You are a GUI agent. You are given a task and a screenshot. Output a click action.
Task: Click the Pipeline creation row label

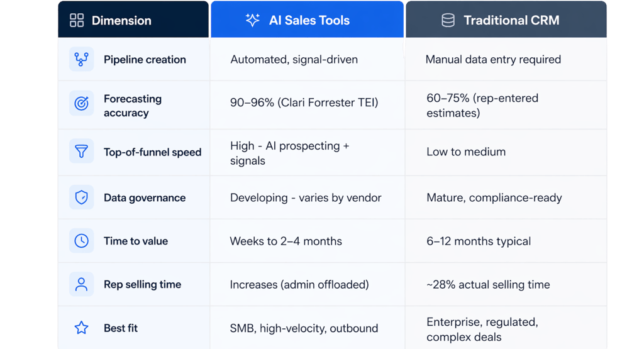click(x=145, y=60)
